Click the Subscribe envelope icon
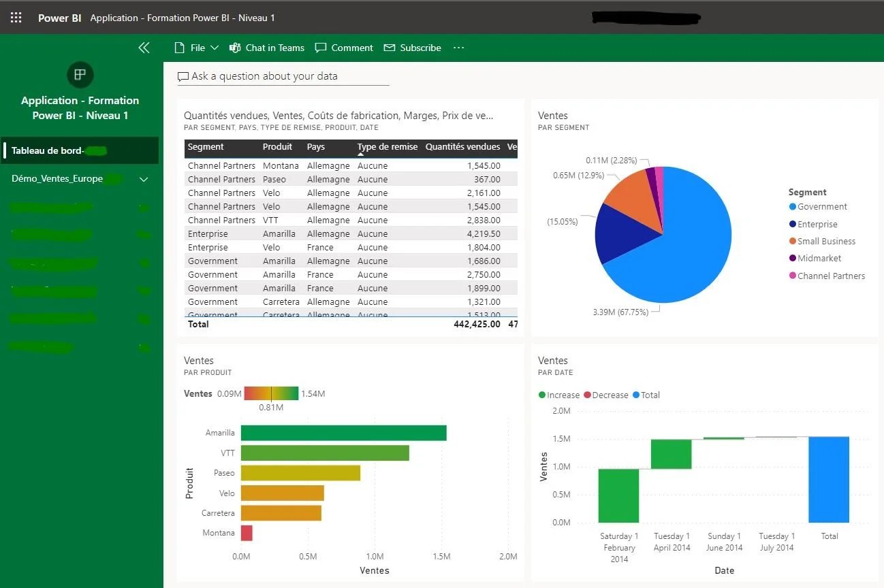The height and width of the screenshot is (588, 884). pos(390,48)
